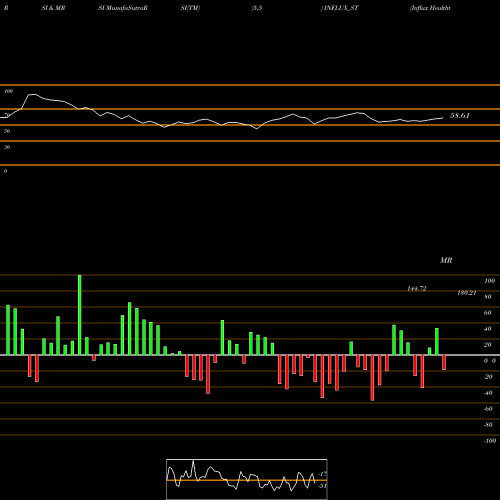Image resolution: width=500 pixels, height=500 pixels.
Task: Click the tallest green MR histogram bar
Action: coord(80,315)
